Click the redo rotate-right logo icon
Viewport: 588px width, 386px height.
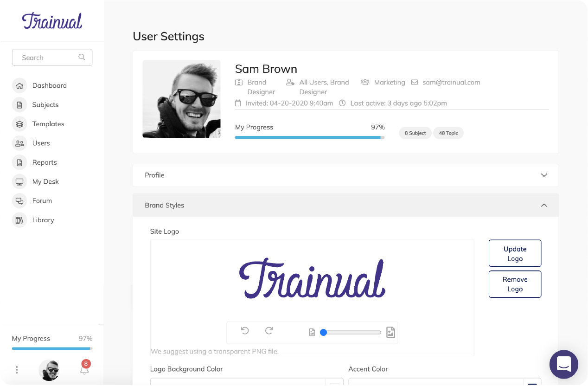coord(269,331)
